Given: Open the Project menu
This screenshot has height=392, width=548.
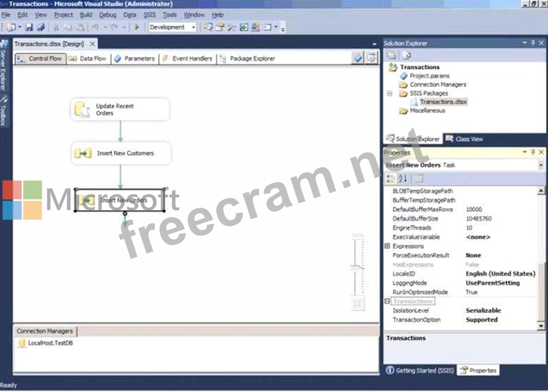Looking at the screenshot, I should point(63,15).
